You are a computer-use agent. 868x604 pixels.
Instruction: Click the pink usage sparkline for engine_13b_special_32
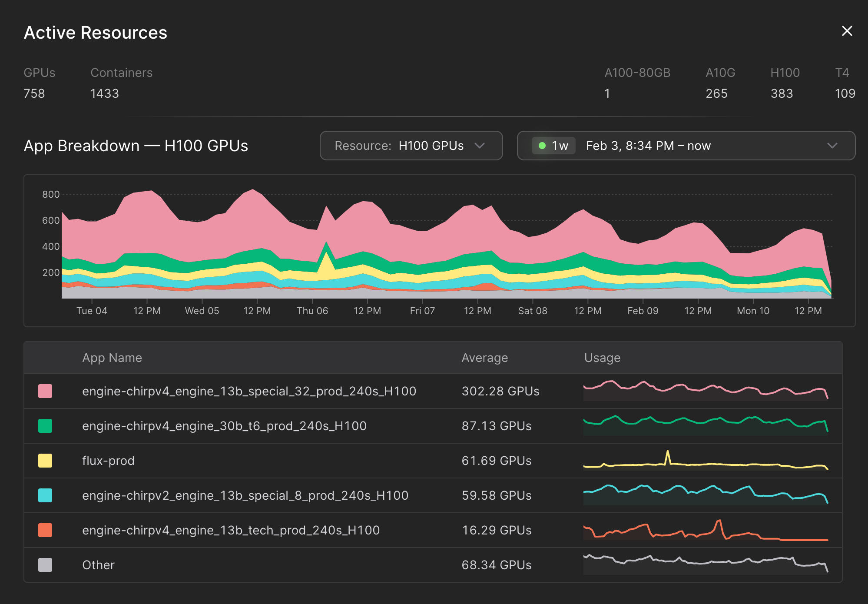point(706,390)
